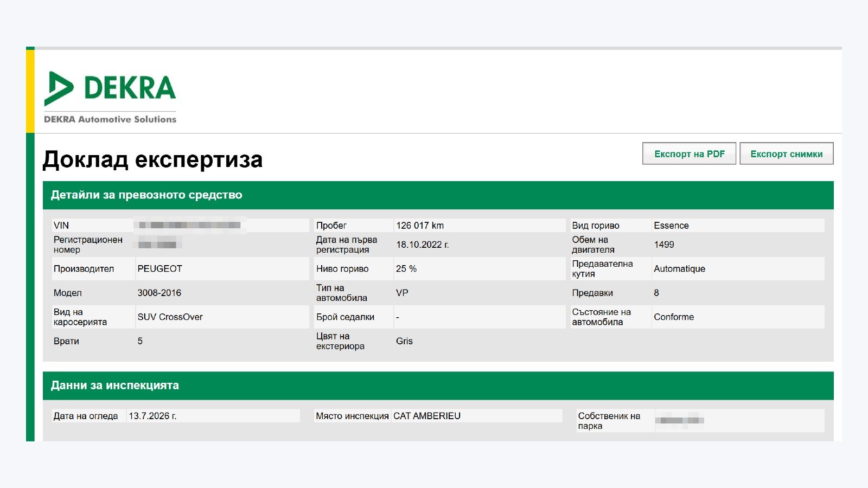This screenshot has height=488, width=868.
Task: Select the inspection date 13.7.2026 г.
Action: point(152,416)
